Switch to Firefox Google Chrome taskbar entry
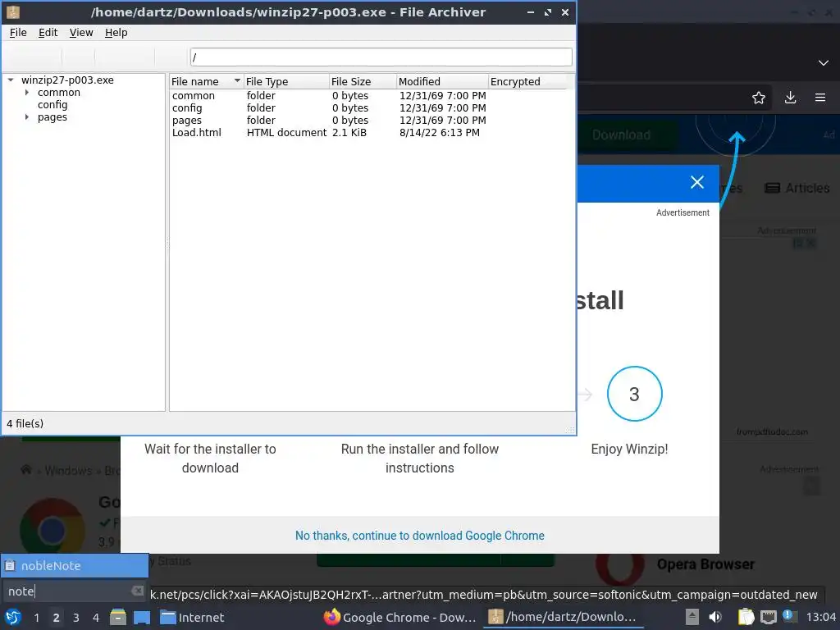This screenshot has width=840, height=630. tap(400, 617)
